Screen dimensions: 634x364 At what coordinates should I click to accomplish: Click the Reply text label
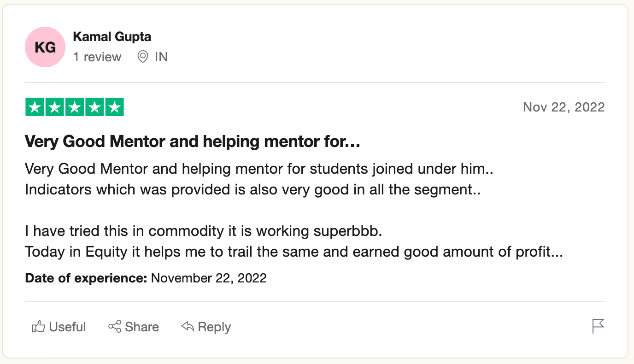pos(214,327)
